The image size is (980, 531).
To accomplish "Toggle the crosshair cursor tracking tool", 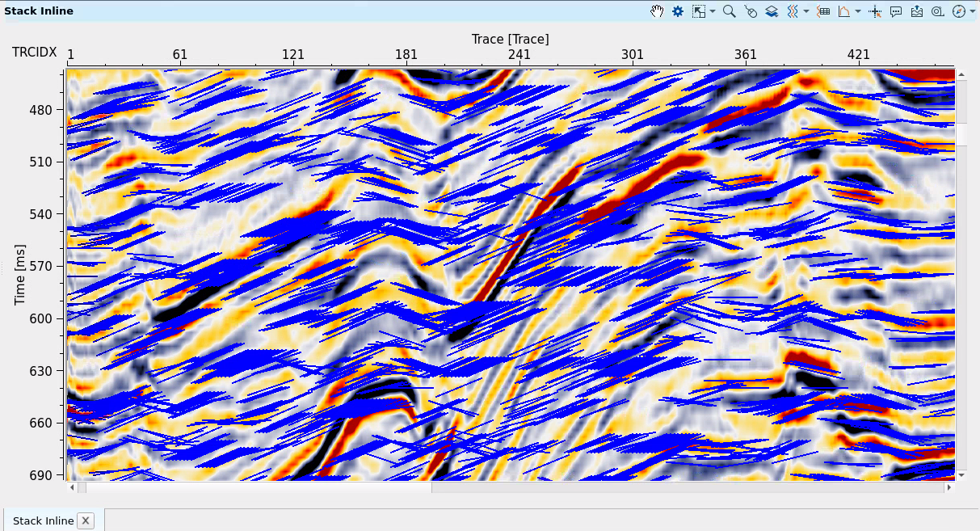I will pos(875,11).
